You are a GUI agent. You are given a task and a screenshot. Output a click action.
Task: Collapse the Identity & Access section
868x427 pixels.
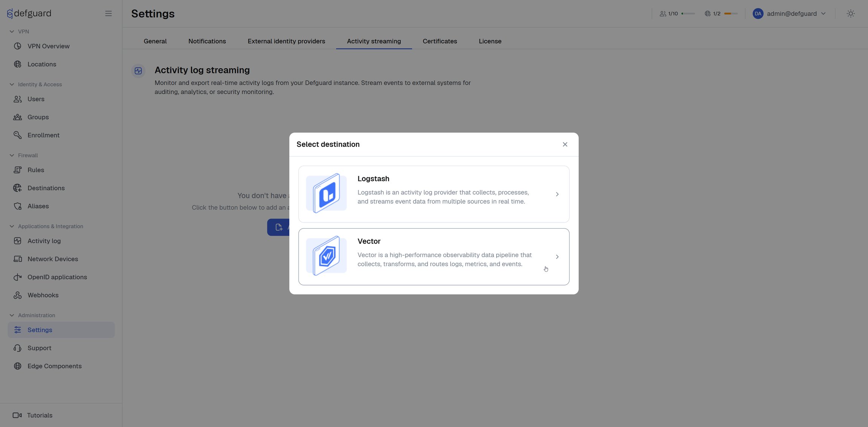[x=12, y=84]
